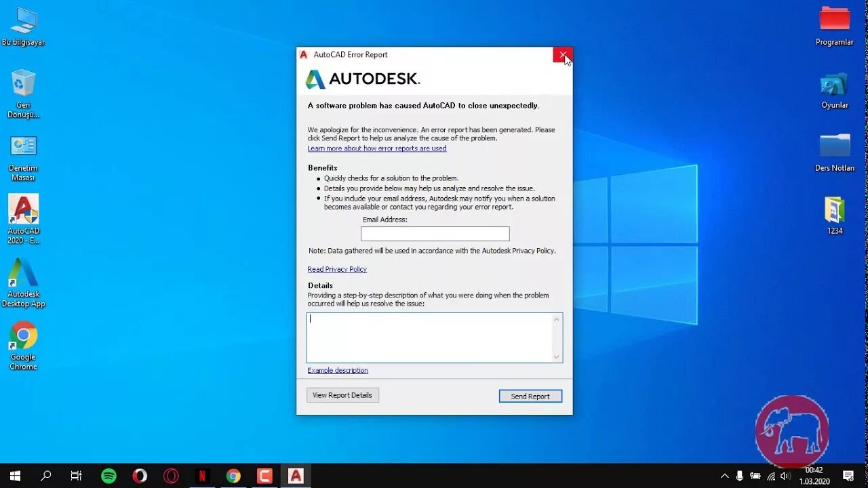Select AutoCAD icon in taskbar
This screenshot has height=488, width=868.
point(296,476)
